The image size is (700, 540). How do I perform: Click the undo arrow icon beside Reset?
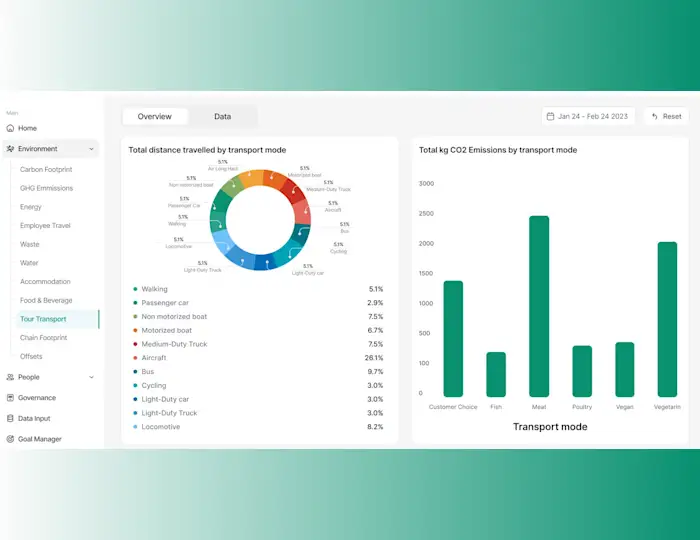coord(655,116)
